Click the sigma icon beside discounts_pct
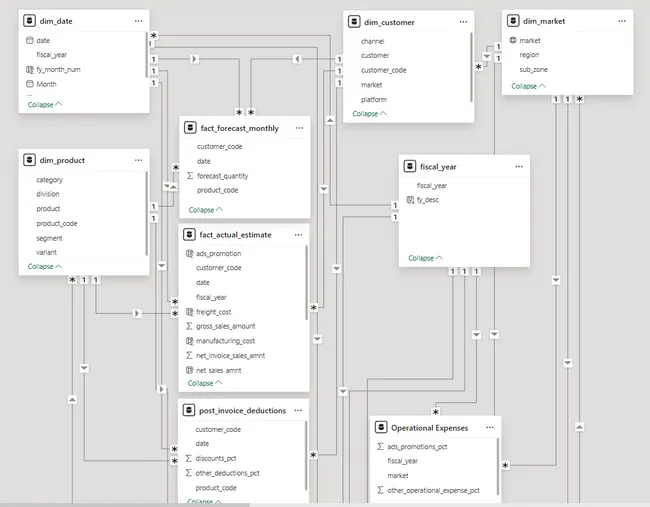 pyautogui.click(x=189, y=458)
